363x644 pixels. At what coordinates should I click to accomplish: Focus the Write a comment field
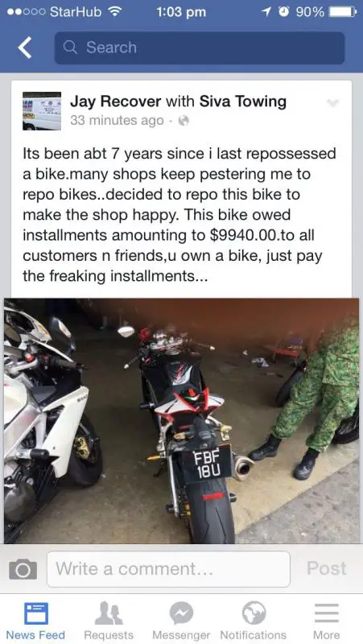(x=168, y=569)
